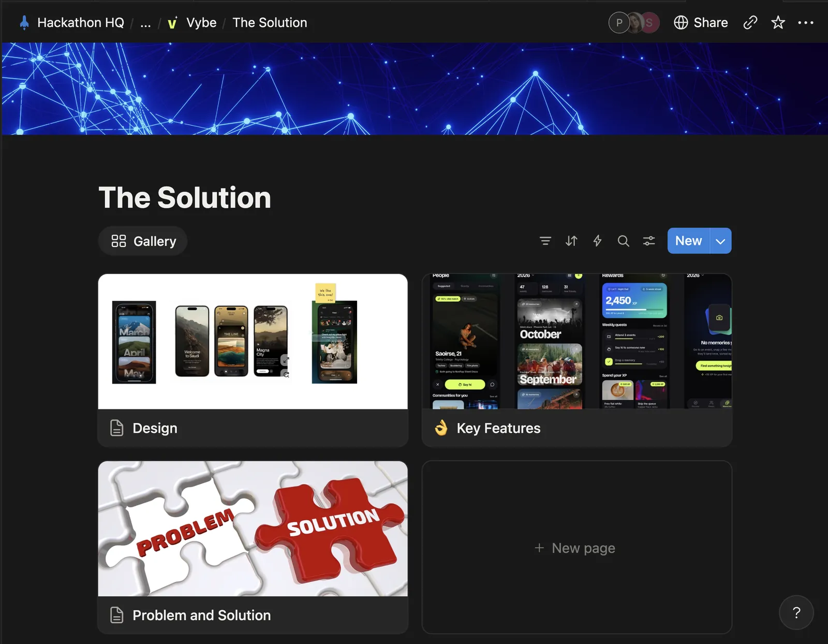Click the sort arrows icon

(x=571, y=241)
